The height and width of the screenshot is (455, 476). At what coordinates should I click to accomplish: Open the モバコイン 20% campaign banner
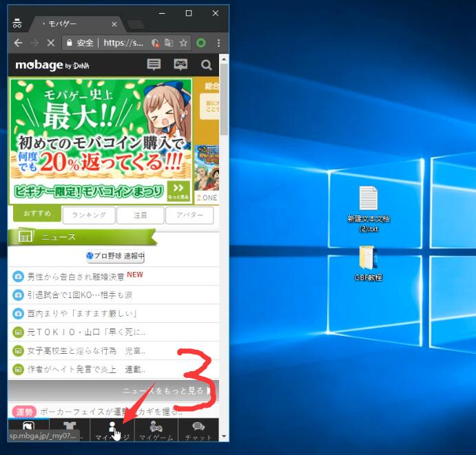pyautogui.click(x=101, y=141)
